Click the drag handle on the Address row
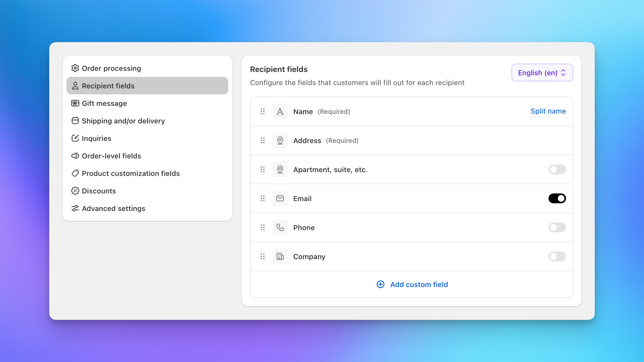Screen dimensions: 644x362 [263, 140]
